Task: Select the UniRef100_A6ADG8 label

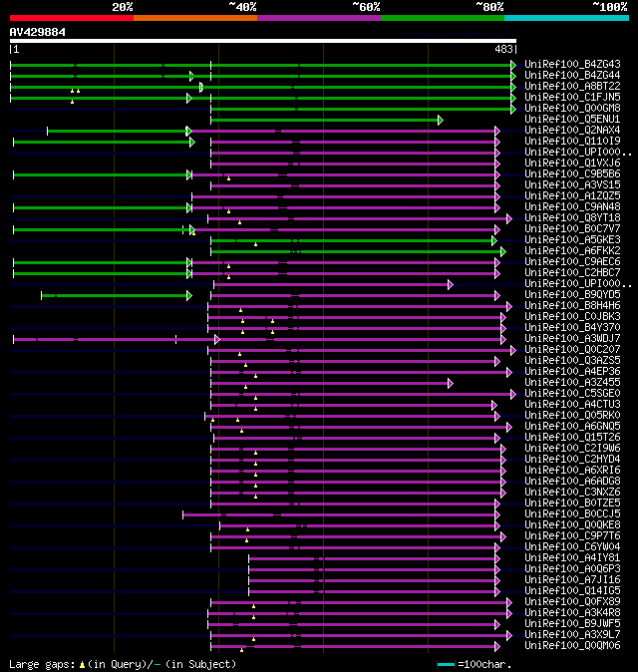Action: pos(572,482)
